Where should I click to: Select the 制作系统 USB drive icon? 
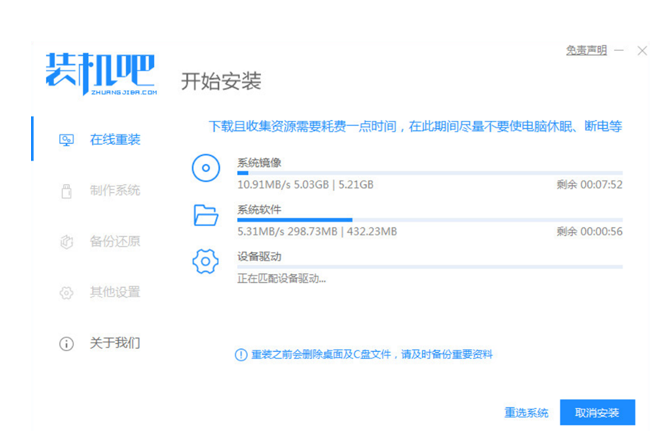coord(67,190)
